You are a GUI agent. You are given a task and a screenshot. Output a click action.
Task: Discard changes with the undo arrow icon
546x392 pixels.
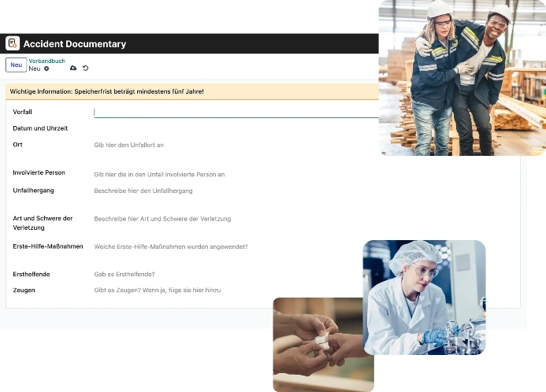click(85, 68)
